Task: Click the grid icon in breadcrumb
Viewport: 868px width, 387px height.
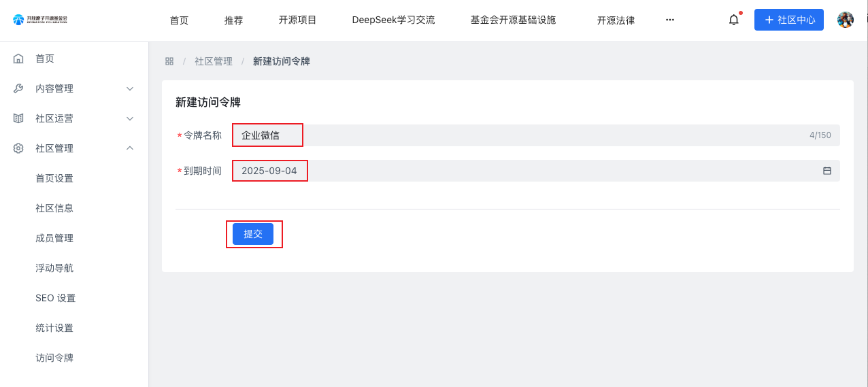Action: pos(169,61)
